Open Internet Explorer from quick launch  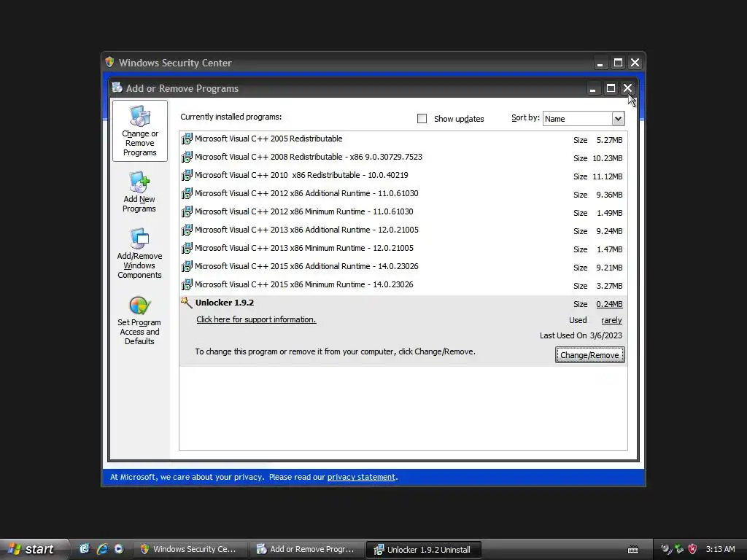pos(102,548)
